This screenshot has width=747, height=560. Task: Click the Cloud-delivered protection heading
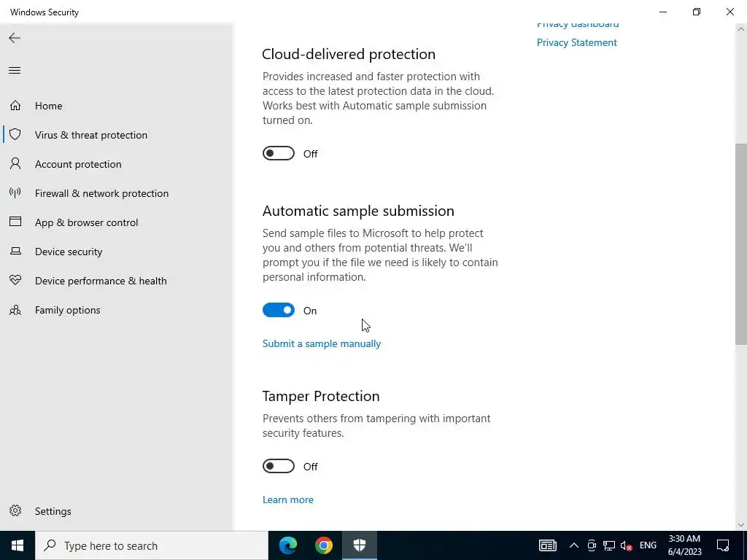[349, 54]
